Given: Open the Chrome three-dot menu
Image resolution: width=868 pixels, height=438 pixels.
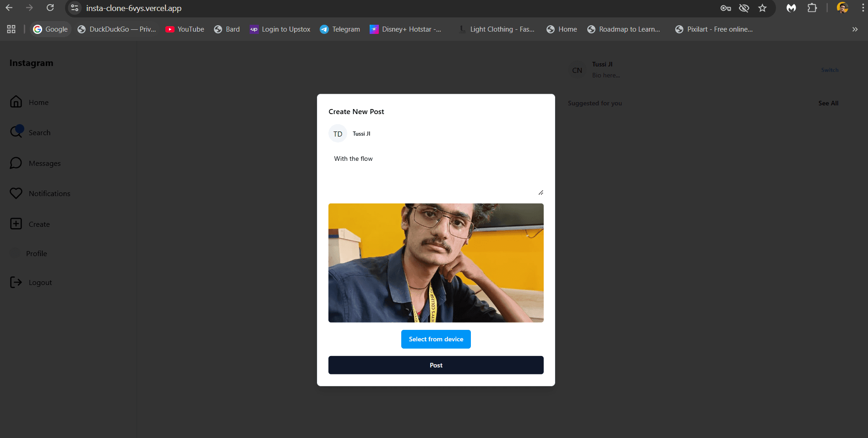Looking at the screenshot, I should pos(863,8).
